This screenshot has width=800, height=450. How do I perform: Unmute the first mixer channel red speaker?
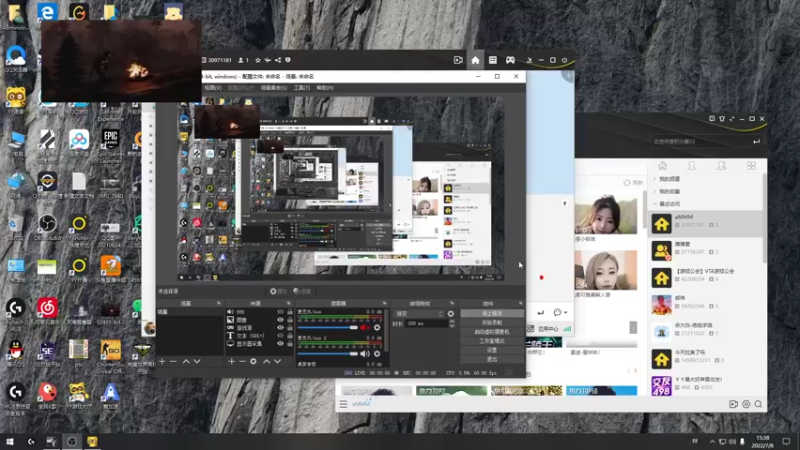pos(364,328)
